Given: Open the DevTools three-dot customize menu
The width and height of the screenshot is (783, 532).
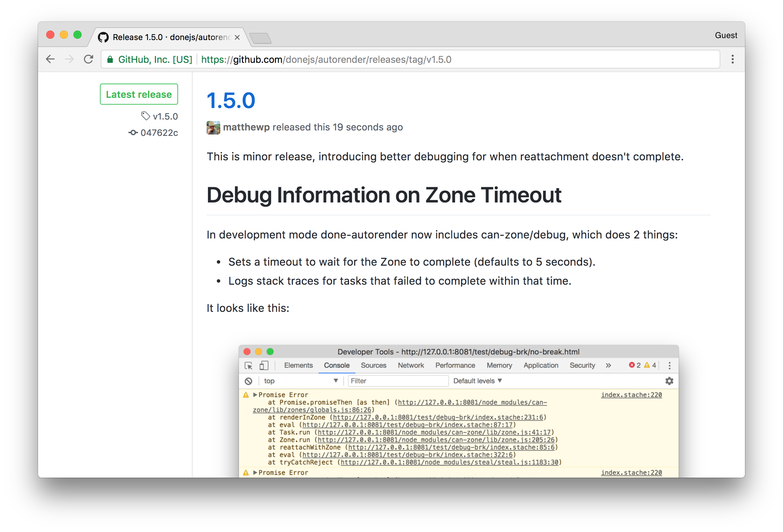Looking at the screenshot, I should click(x=669, y=366).
